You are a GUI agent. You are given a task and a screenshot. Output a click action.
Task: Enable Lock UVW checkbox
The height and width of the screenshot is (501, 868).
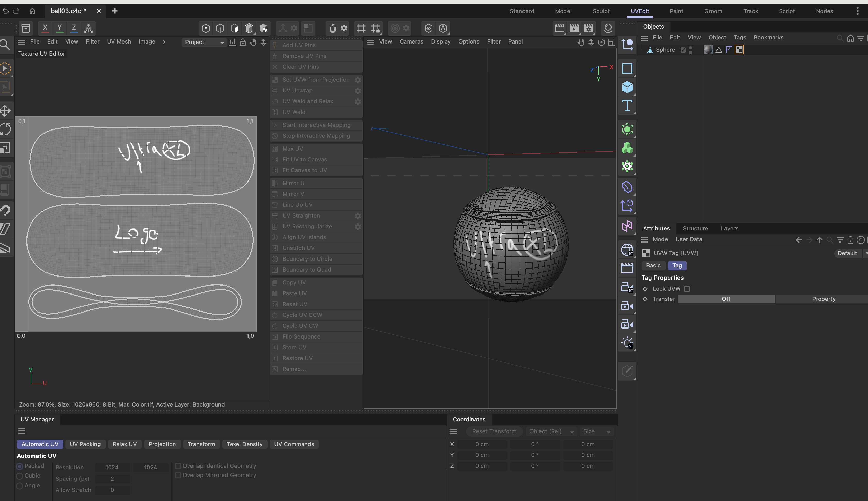687,289
